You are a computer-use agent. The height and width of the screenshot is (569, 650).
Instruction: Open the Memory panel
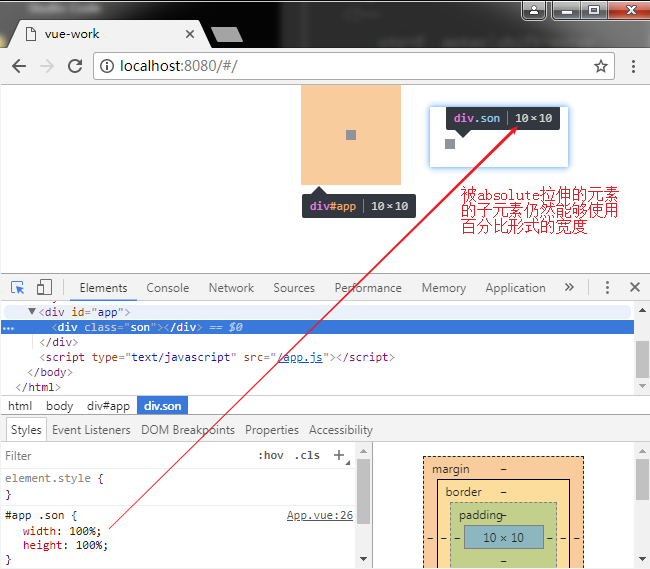coord(444,288)
